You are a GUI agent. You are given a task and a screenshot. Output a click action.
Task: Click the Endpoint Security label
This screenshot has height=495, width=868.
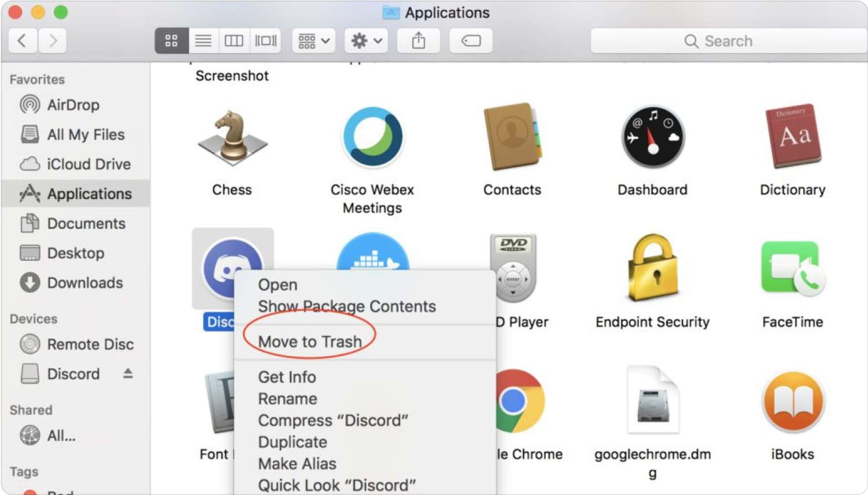tap(653, 322)
